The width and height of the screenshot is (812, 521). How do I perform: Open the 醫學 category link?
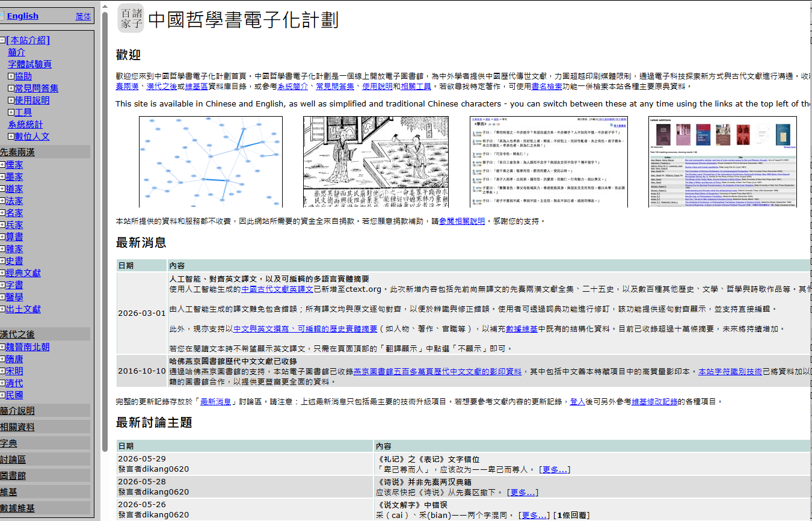pos(14,297)
